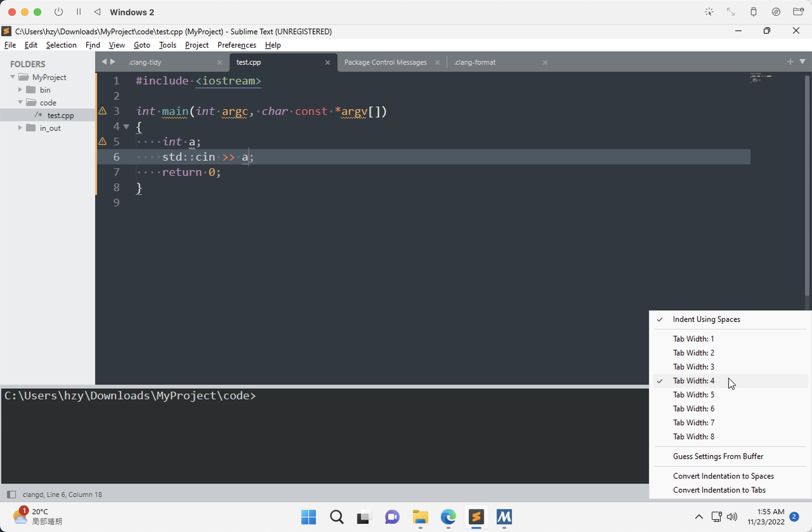Expand the bin folder
The image size is (812, 532).
21,90
